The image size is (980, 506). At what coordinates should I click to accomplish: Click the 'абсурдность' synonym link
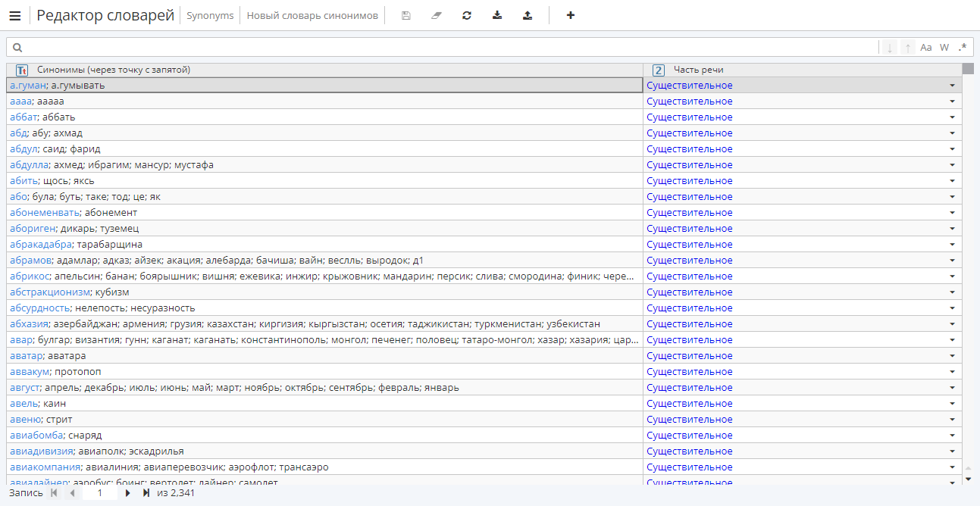click(x=40, y=308)
